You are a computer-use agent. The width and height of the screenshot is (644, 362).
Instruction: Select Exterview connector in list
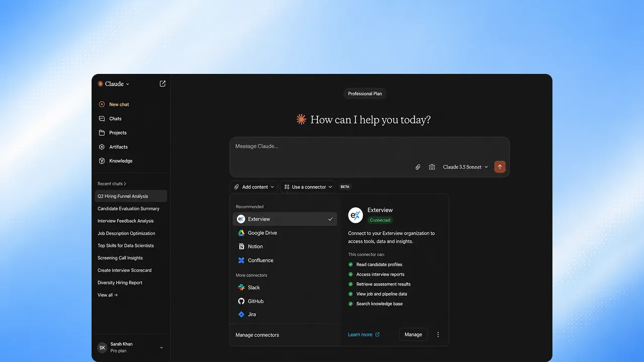[x=285, y=219]
